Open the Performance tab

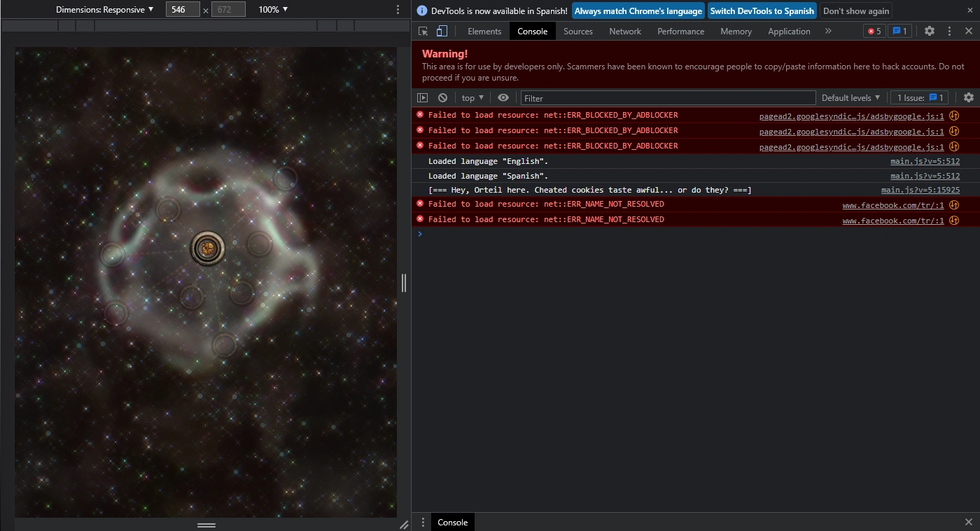681,31
